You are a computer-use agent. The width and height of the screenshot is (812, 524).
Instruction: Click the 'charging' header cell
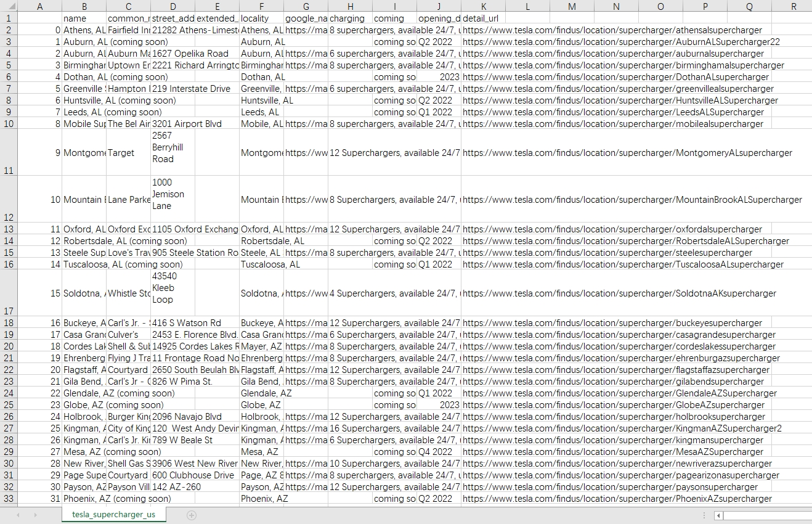click(350, 18)
